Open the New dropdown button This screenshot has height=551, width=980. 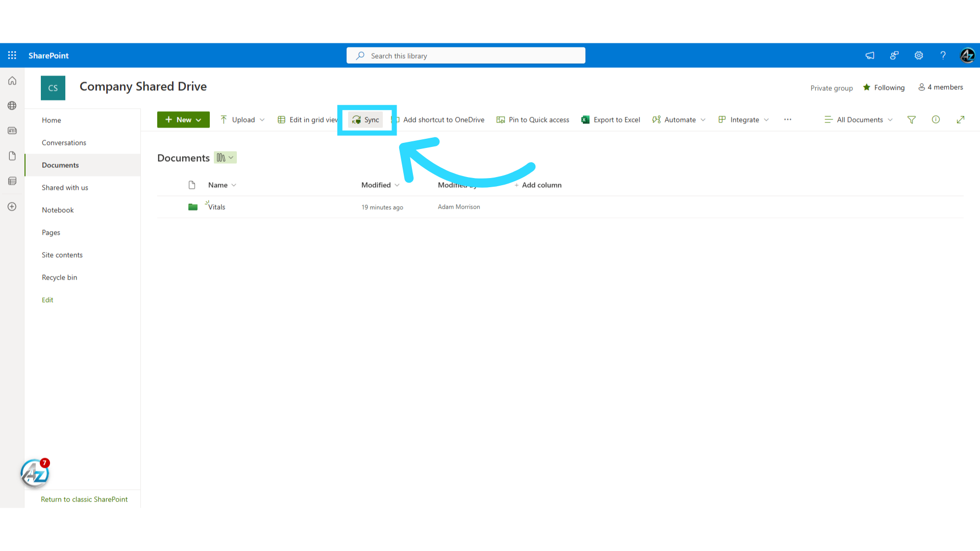[x=183, y=120]
